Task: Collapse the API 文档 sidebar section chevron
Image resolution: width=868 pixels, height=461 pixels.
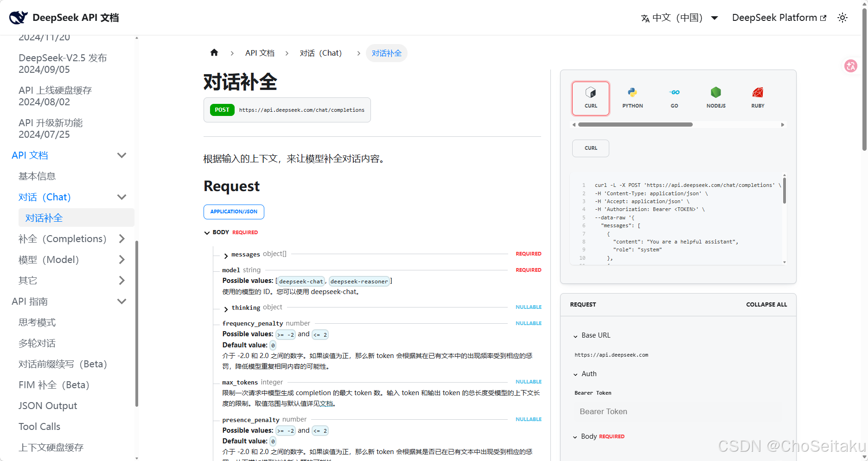Action: (x=122, y=155)
